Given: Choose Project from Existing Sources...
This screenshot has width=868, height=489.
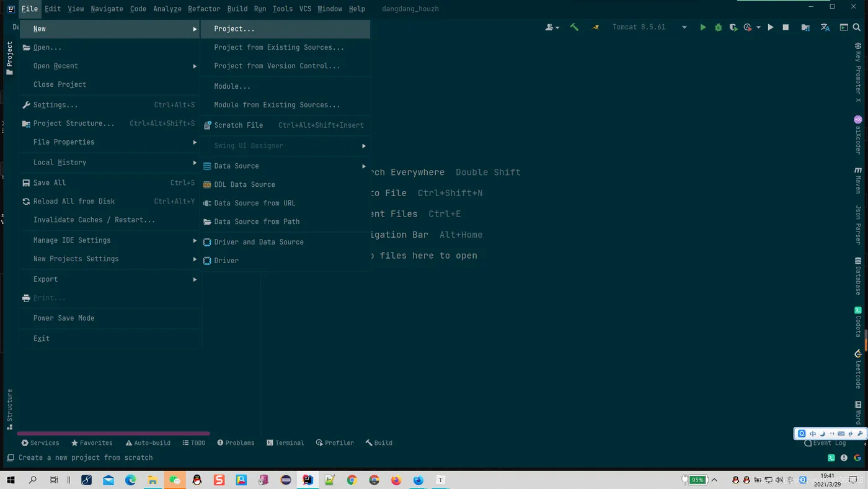Looking at the screenshot, I should (285, 47).
